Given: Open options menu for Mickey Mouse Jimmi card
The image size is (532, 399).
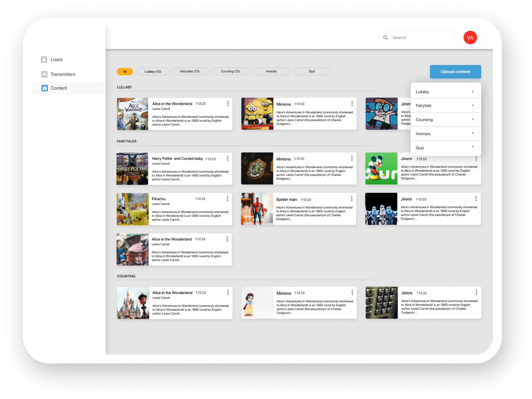Looking at the screenshot, I should click(x=476, y=158).
